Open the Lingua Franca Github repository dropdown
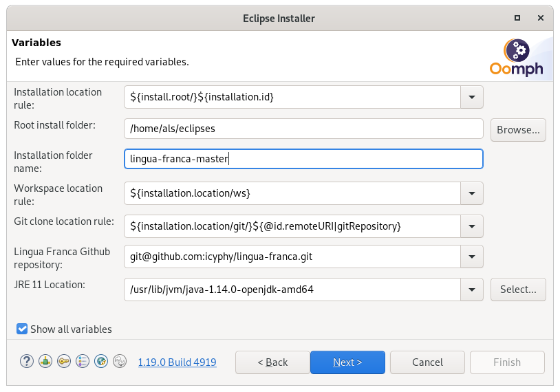 (x=472, y=257)
